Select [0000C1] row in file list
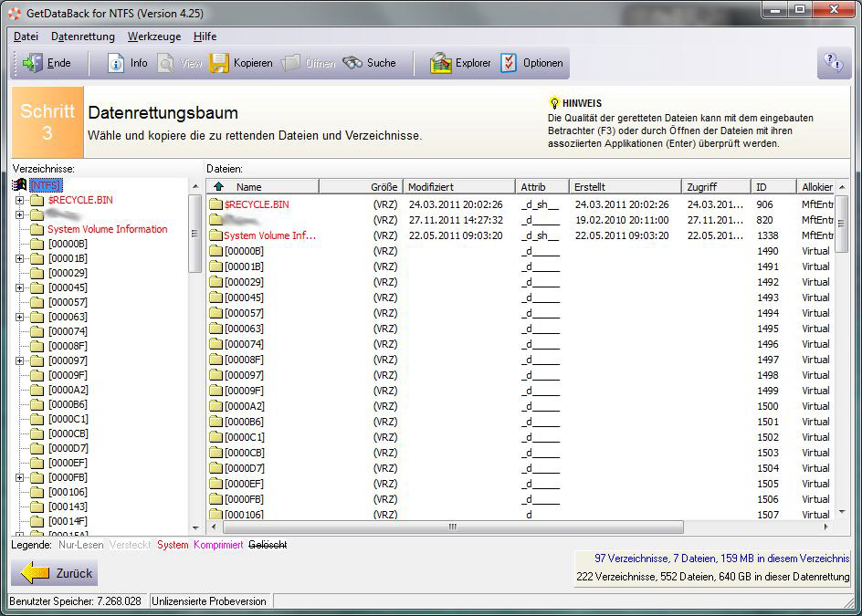Image resolution: width=862 pixels, height=616 pixels. tap(521, 437)
